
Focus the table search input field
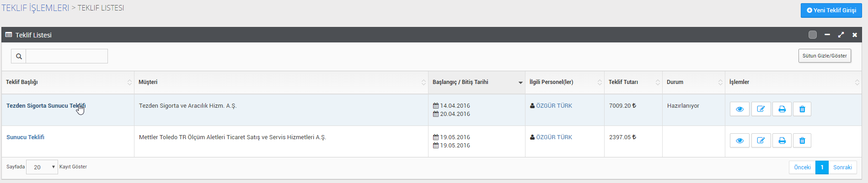coord(67,56)
